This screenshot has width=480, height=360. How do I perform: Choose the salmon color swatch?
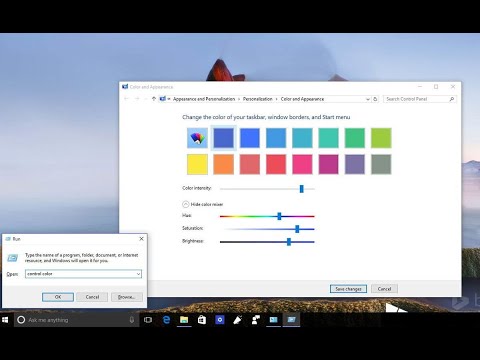pos(250,164)
